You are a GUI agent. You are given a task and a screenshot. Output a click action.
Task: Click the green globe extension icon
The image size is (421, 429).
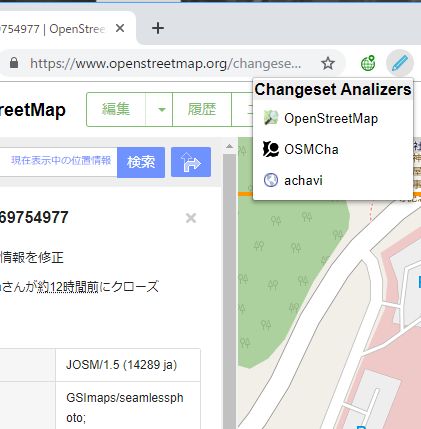[368, 63]
